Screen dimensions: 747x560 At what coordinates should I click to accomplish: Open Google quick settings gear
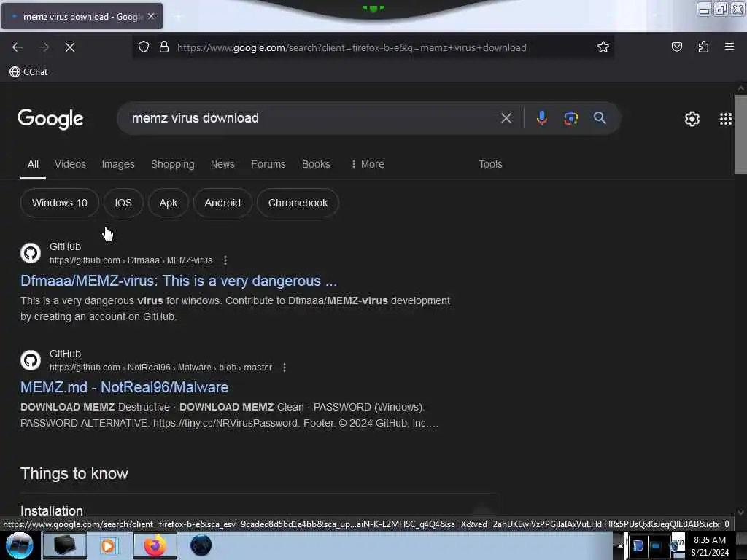click(x=692, y=119)
